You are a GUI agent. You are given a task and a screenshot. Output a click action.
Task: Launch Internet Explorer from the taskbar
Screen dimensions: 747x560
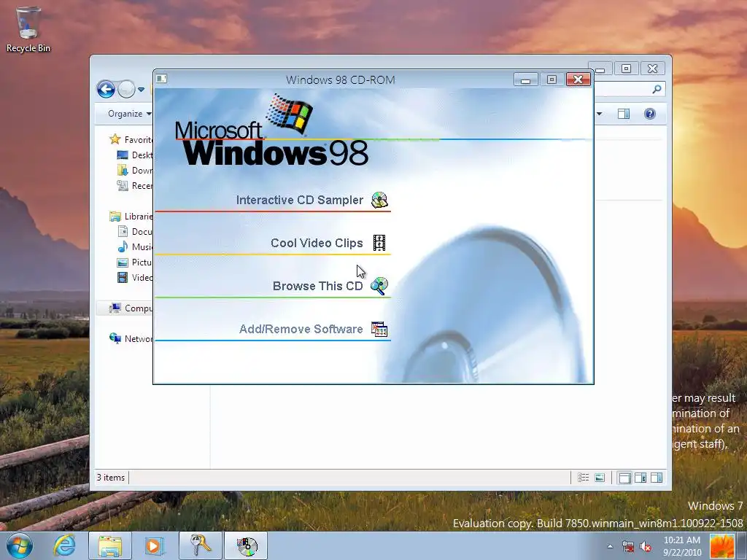pos(64,545)
